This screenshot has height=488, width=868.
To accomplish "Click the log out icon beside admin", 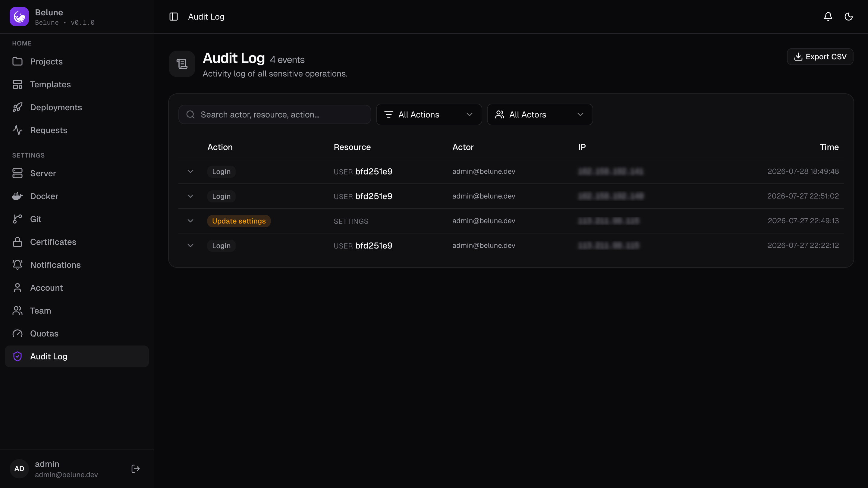I will point(135,468).
